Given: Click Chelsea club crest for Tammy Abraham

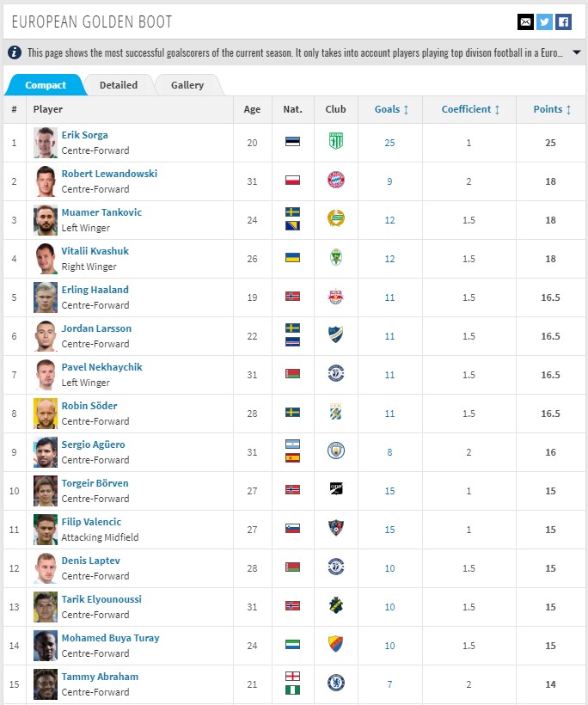Looking at the screenshot, I should [x=336, y=684].
